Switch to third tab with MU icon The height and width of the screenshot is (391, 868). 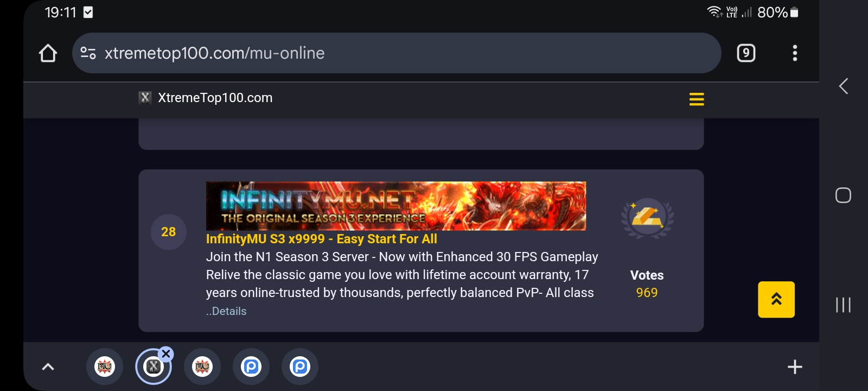coord(202,367)
